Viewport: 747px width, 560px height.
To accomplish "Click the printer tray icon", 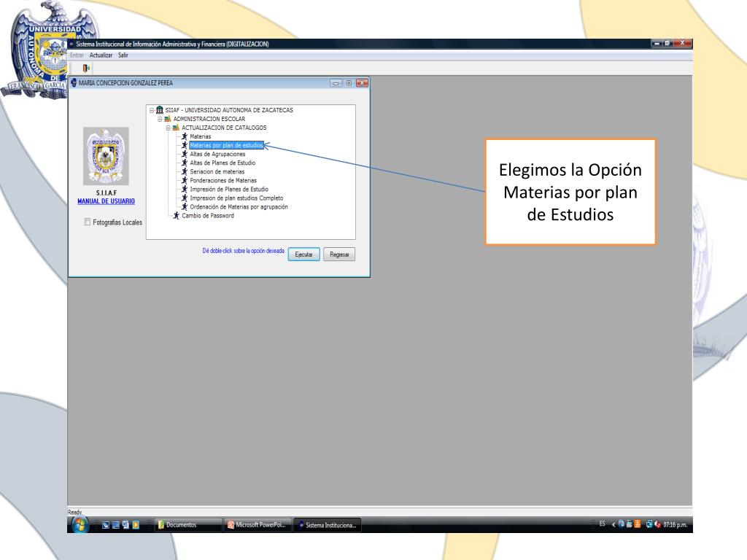I will (x=629, y=524).
